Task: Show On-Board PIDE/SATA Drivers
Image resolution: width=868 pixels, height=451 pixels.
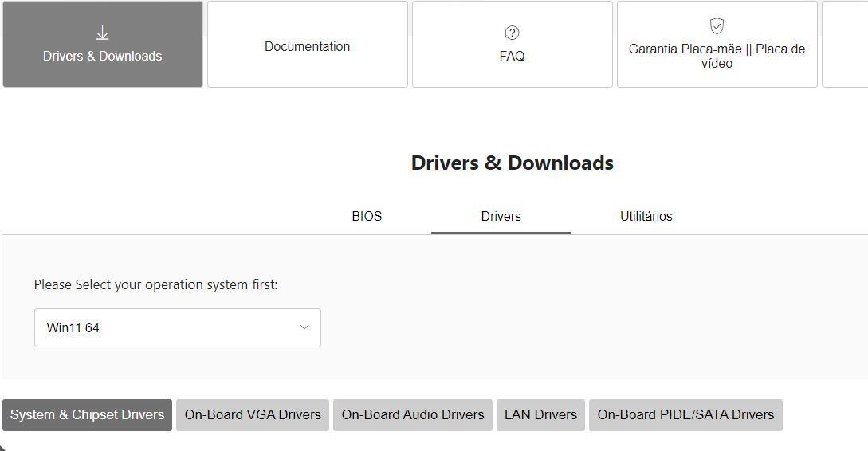Action: pos(685,415)
